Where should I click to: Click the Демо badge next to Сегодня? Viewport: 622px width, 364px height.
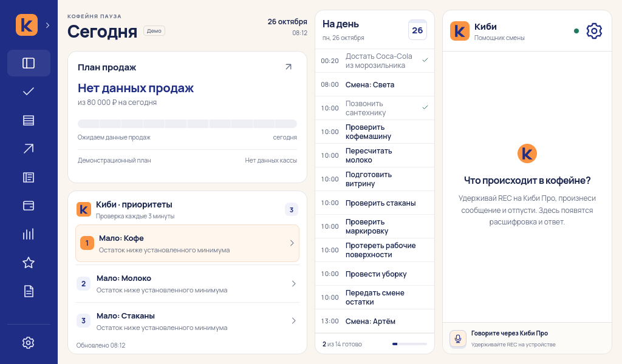154,31
